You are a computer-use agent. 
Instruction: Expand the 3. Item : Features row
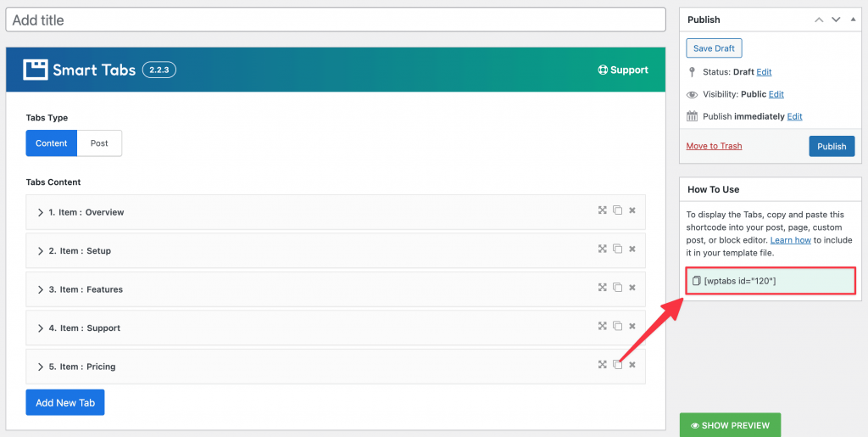[336, 289]
